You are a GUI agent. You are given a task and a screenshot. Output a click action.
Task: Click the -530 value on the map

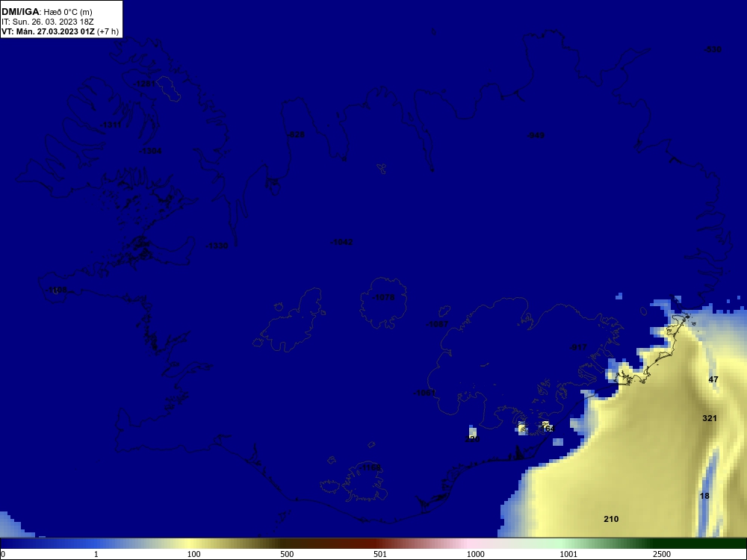click(x=712, y=49)
